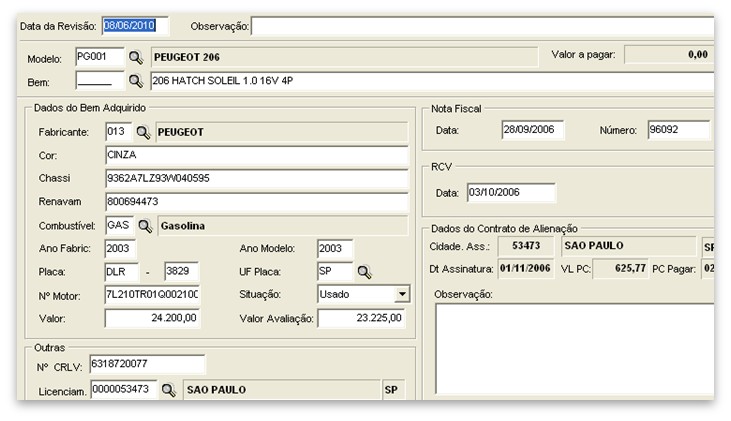The image size is (731, 421).
Task: Focus the top Observação text field
Action: [483, 26]
